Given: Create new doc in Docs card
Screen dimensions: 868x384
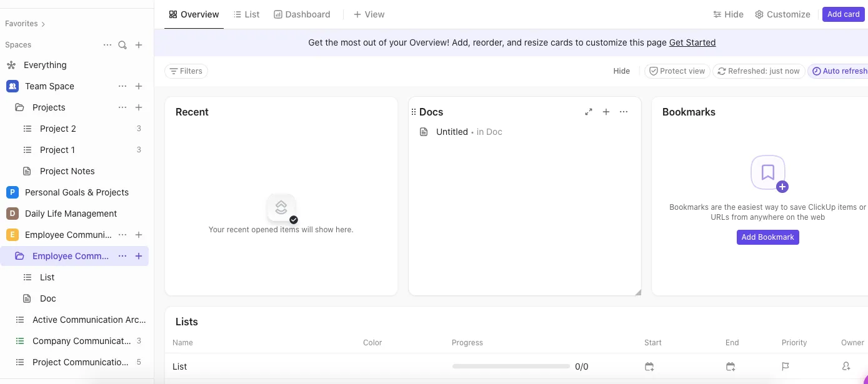Looking at the screenshot, I should [x=606, y=112].
